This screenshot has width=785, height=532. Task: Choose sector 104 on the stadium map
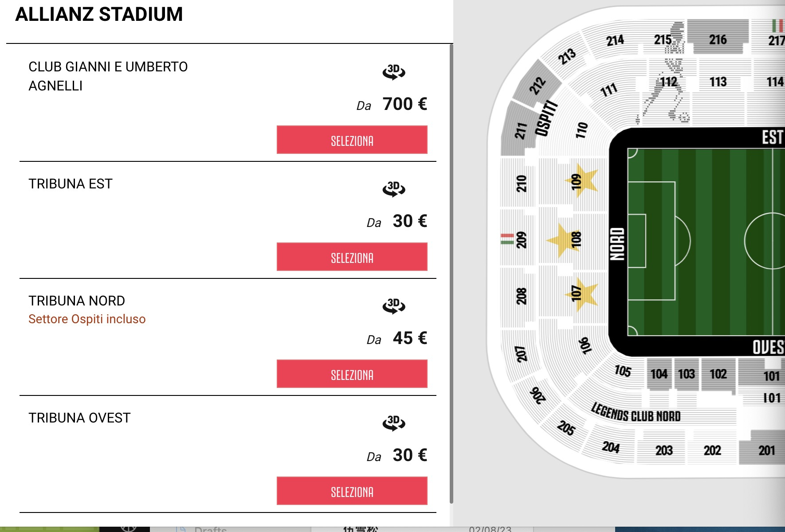click(x=659, y=374)
